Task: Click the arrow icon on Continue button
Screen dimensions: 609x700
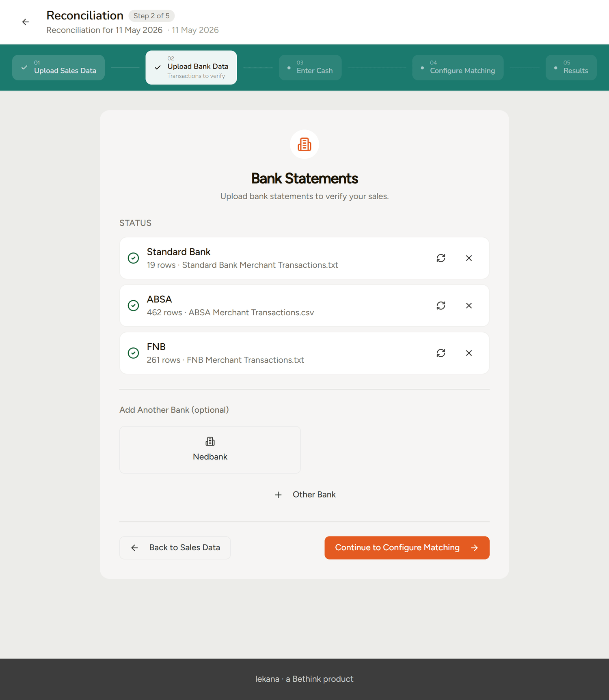Action: point(474,548)
